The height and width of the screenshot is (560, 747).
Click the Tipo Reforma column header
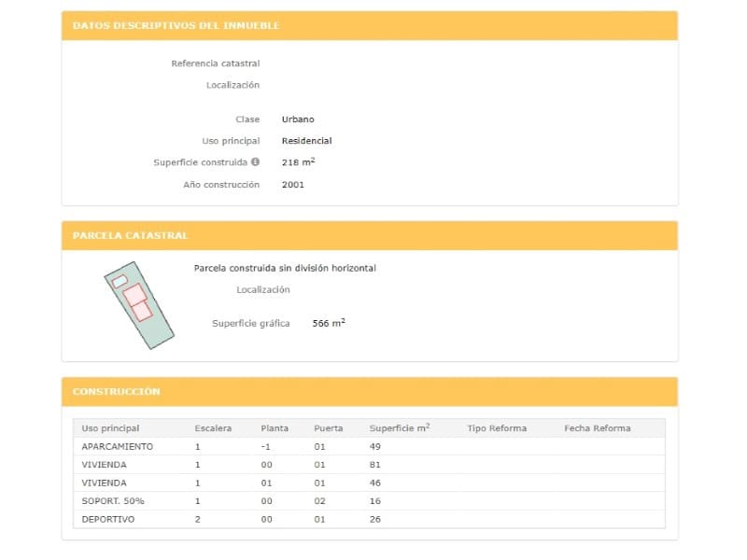[x=497, y=428]
